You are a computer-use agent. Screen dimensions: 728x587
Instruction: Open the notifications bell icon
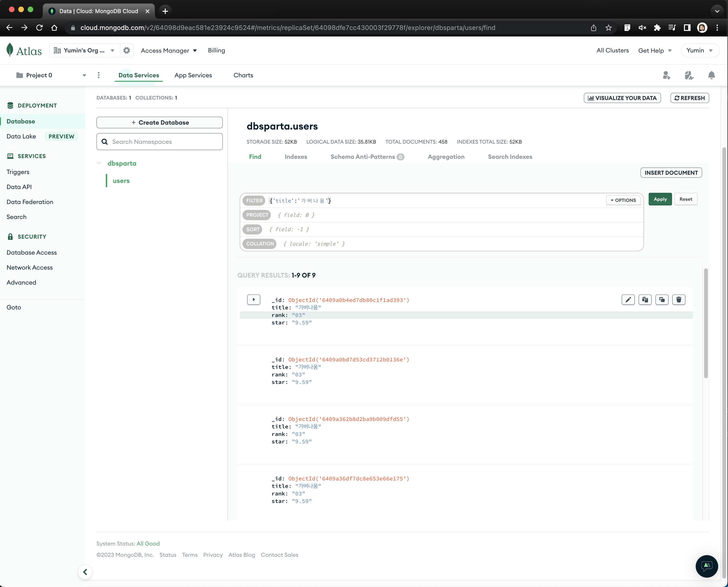coord(711,75)
